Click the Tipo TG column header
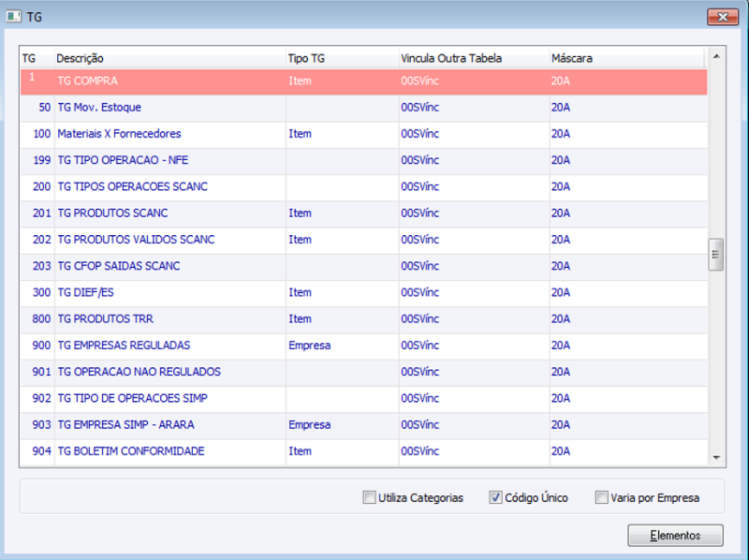Viewport: 749px width, 560px height. pos(342,58)
